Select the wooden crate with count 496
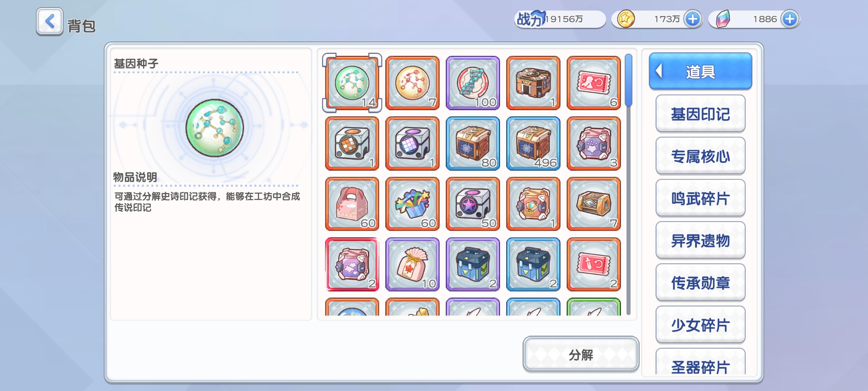This screenshot has height=391, width=868. click(533, 143)
